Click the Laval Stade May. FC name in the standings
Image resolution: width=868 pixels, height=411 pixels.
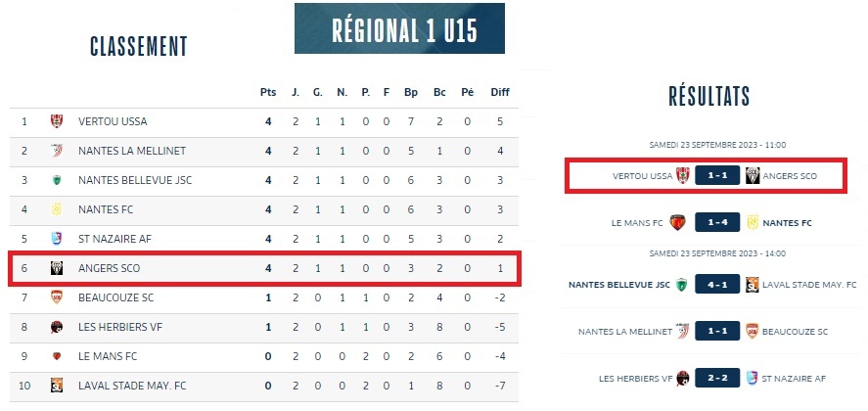(x=131, y=386)
